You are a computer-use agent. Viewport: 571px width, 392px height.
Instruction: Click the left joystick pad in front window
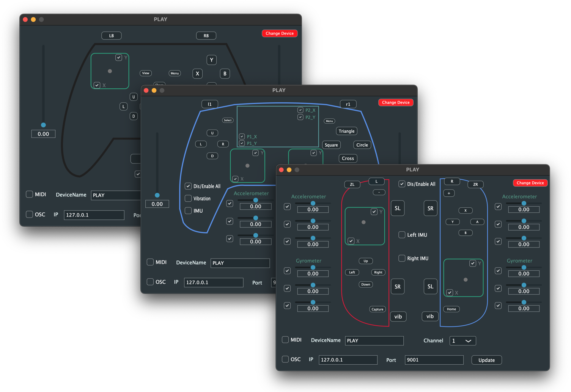[365, 226]
